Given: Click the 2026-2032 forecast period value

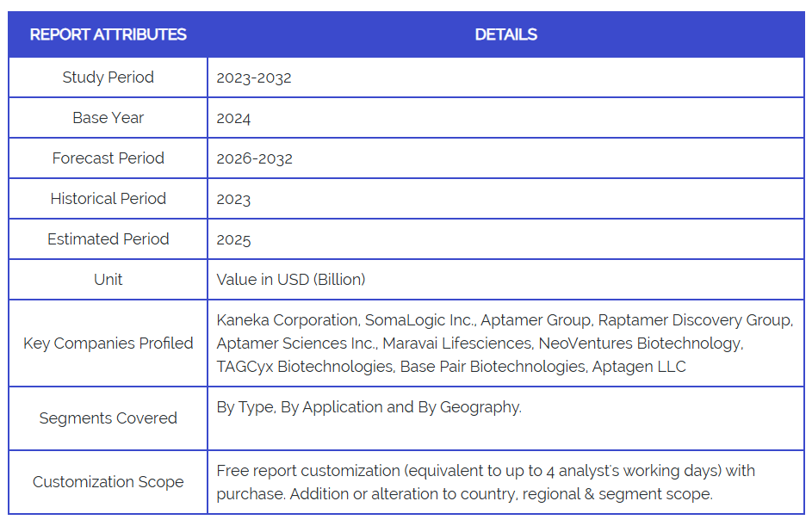Looking at the screenshot, I should point(254,158).
